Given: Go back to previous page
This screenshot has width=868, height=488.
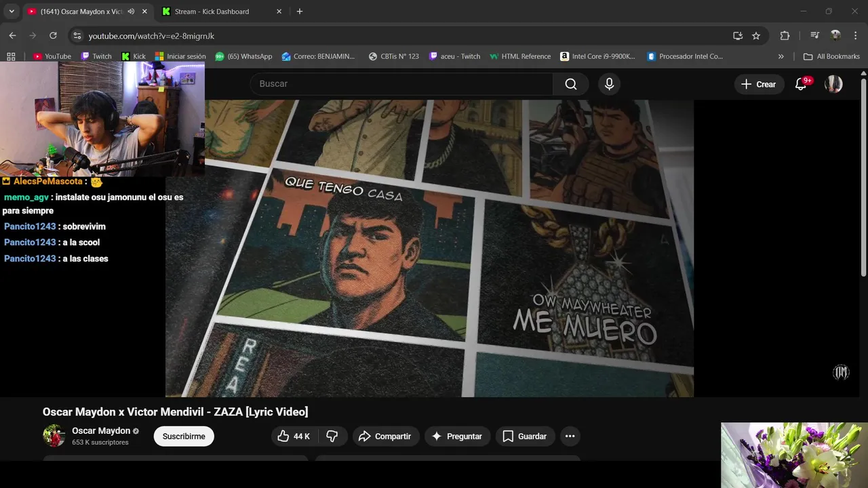Looking at the screenshot, I should tap(12, 36).
